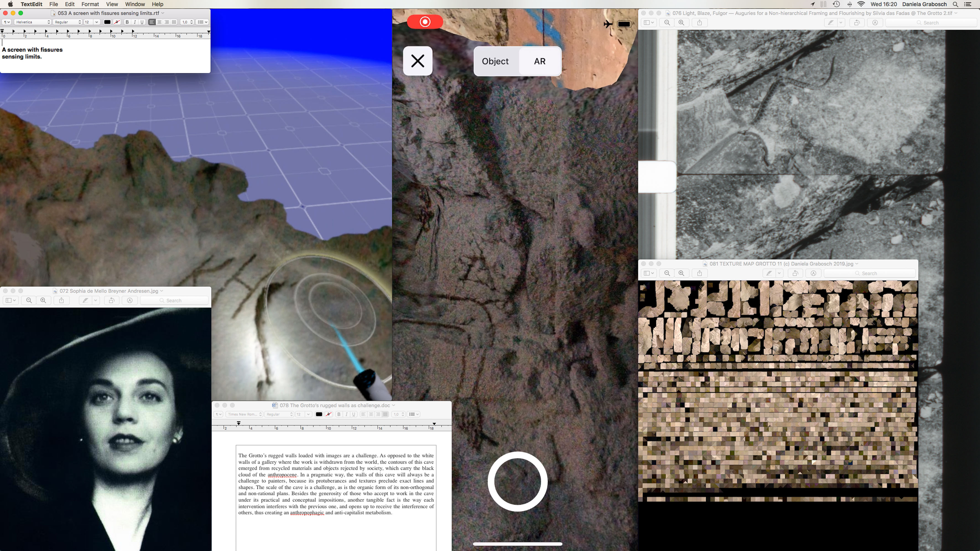Zoom out in the 076 Light, Blaze, Fulgor window

[x=667, y=22]
